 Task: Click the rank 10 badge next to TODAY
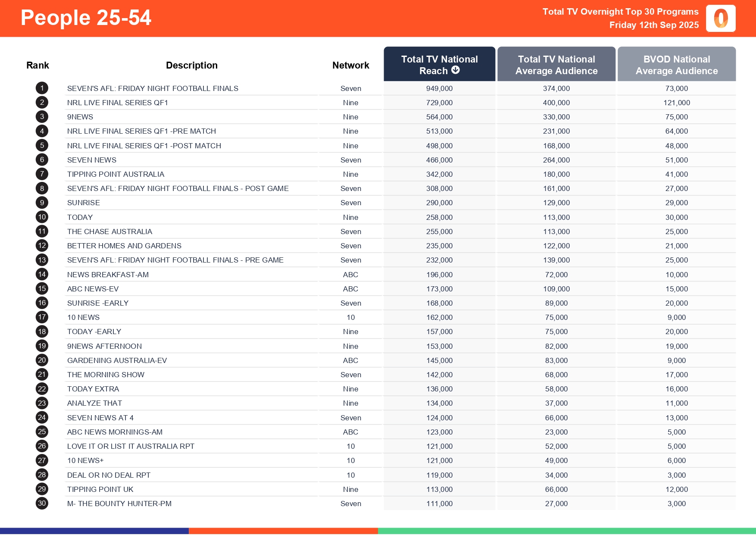[x=42, y=217]
